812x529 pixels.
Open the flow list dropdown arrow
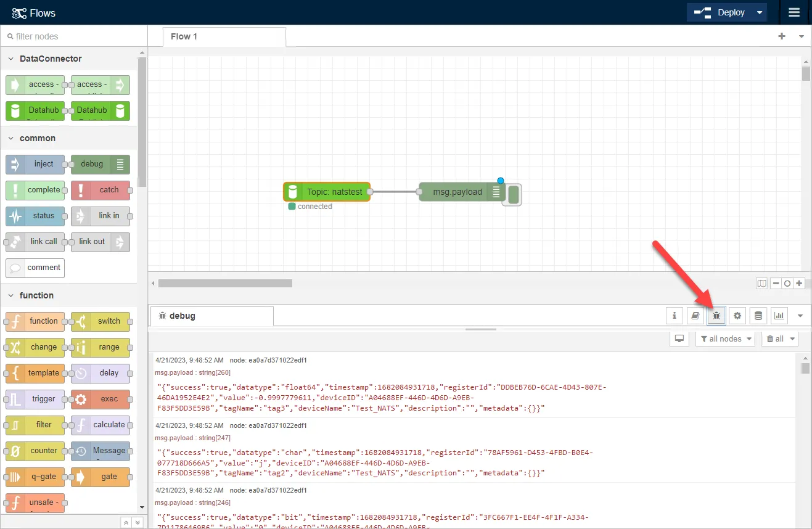[802, 36]
